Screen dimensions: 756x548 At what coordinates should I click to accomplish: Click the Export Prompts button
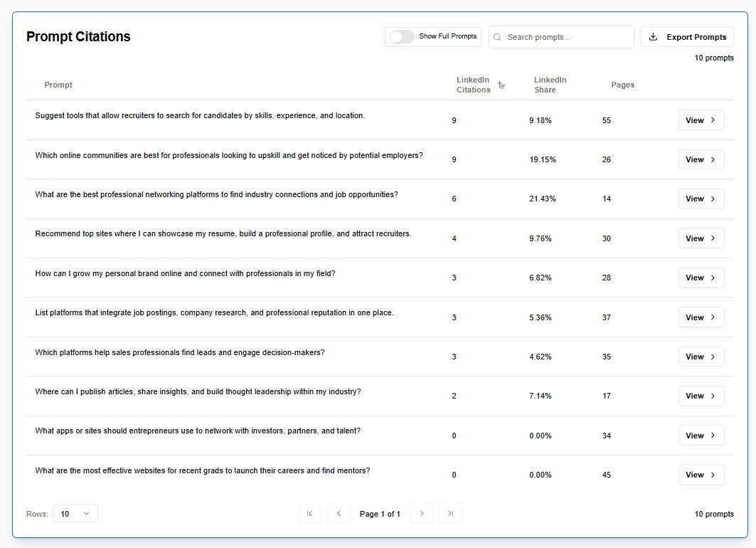pos(687,37)
